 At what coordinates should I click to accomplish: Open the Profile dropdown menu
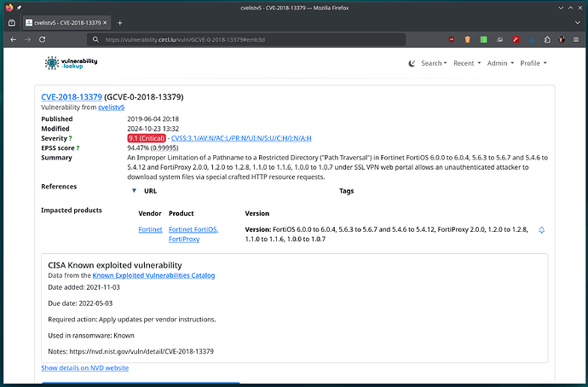[x=533, y=63]
